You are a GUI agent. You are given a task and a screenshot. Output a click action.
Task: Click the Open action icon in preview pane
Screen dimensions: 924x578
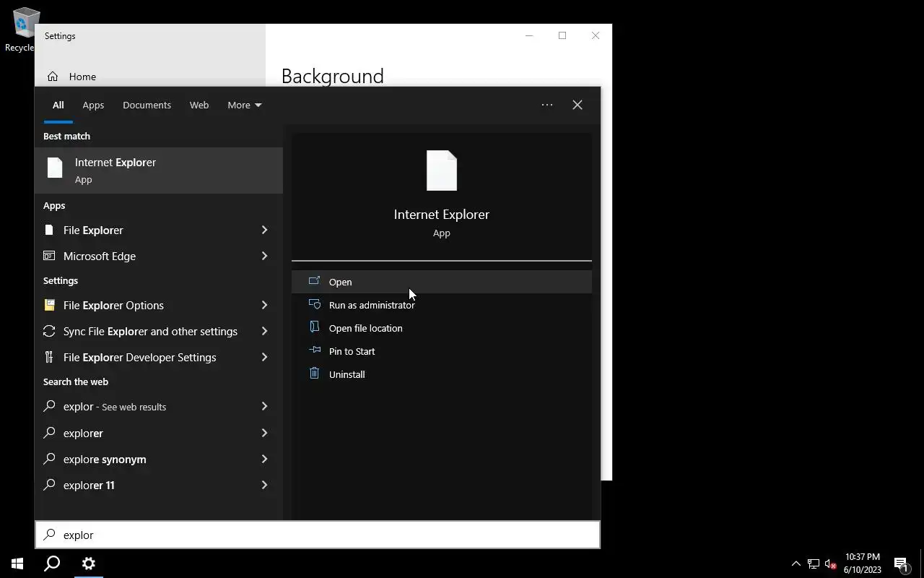(x=314, y=281)
